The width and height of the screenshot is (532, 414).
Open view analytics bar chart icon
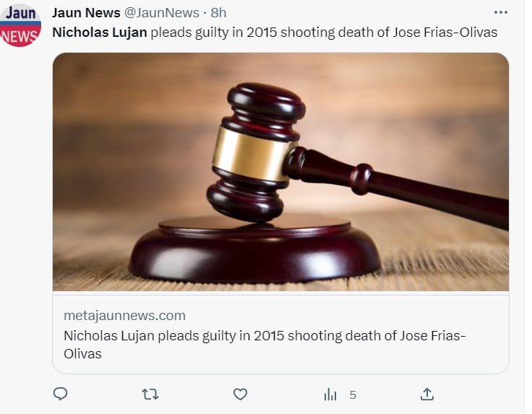330,394
